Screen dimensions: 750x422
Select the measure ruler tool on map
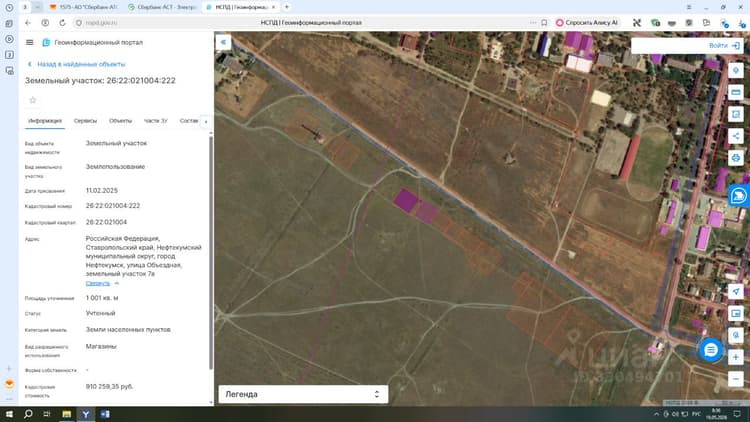pos(736,92)
